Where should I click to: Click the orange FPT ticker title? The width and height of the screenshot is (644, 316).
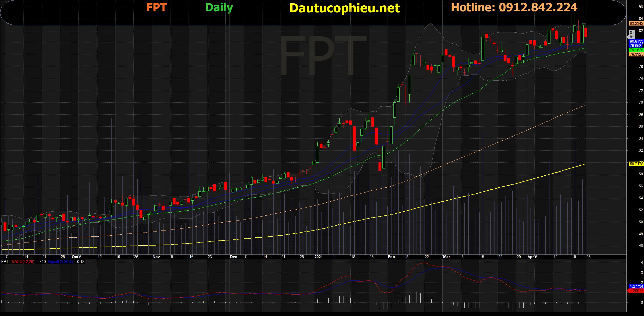click(x=156, y=7)
